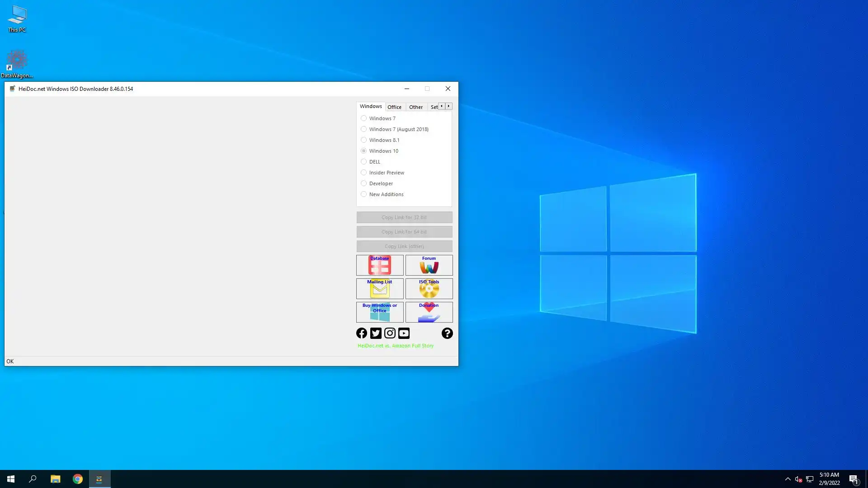The image size is (868, 488).
Task: Open the YouTube social icon
Action: pyautogui.click(x=404, y=333)
